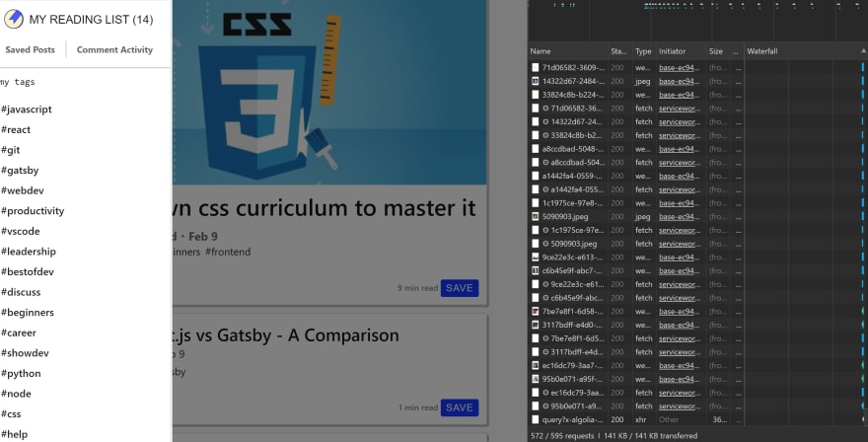
Task: Click the file icon of c6b45e9f-abc7 request
Action: [x=535, y=271]
